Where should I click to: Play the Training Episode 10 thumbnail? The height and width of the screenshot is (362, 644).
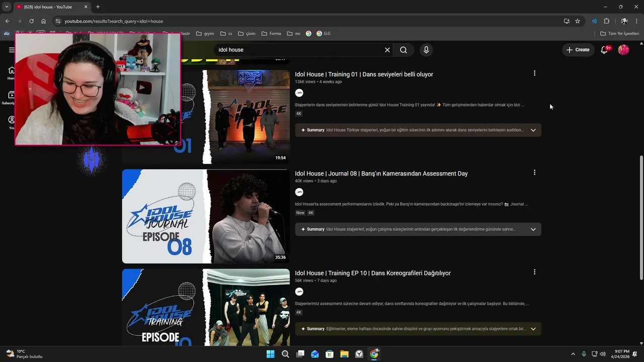click(206, 307)
